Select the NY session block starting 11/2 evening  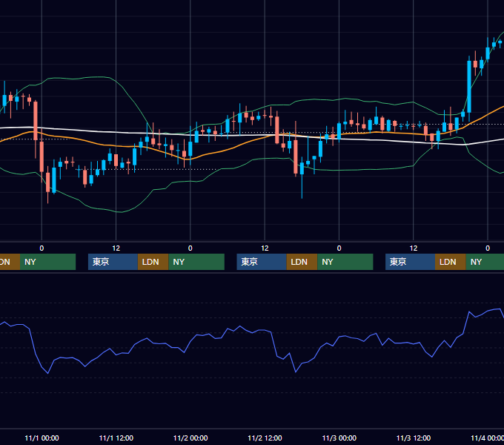(x=345, y=262)
